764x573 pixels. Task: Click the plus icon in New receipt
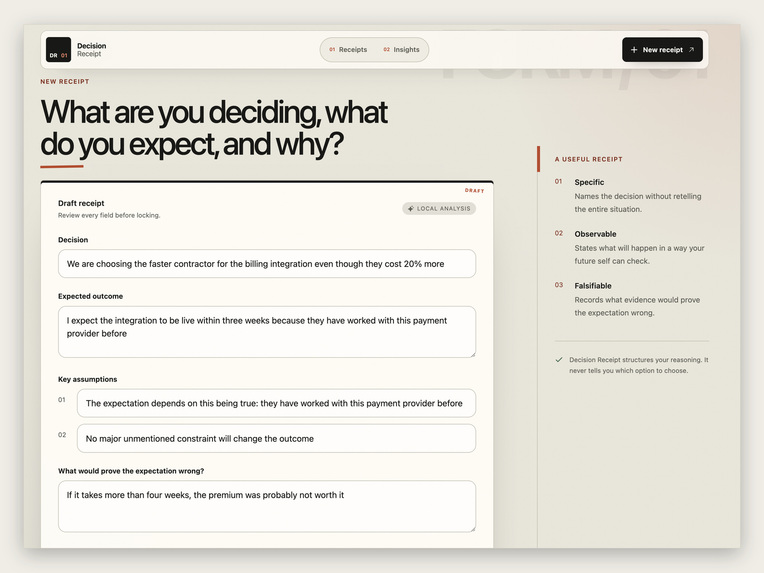[x=634, y=50]
